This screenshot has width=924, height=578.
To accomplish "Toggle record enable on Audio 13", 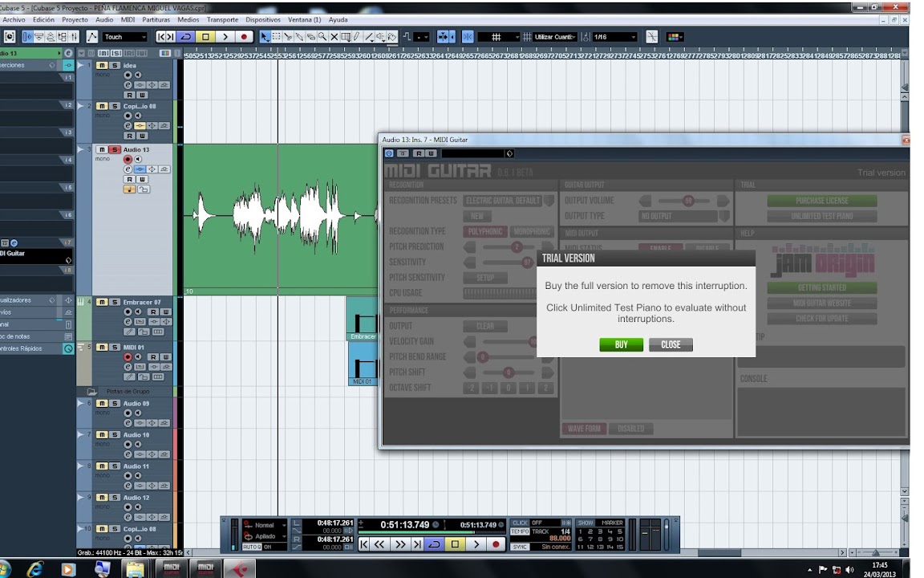I will coord(128,159).
